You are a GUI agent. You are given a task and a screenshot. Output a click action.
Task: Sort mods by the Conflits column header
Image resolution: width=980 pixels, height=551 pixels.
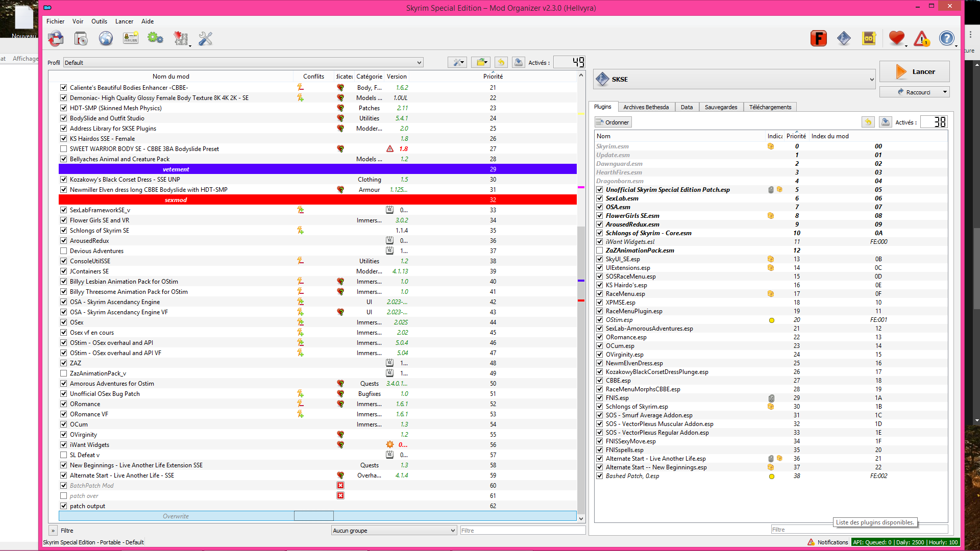tap(313, 77)
